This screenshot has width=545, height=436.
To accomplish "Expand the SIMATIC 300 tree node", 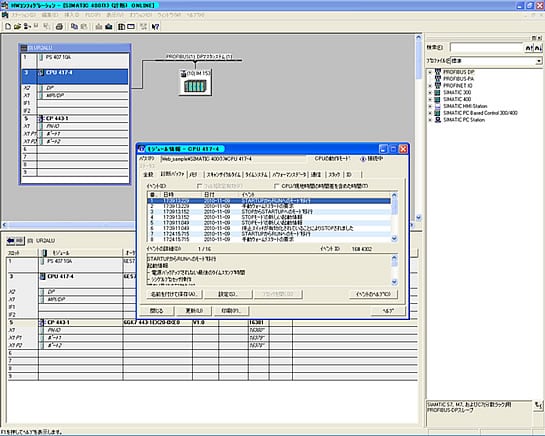I will 430,92.
